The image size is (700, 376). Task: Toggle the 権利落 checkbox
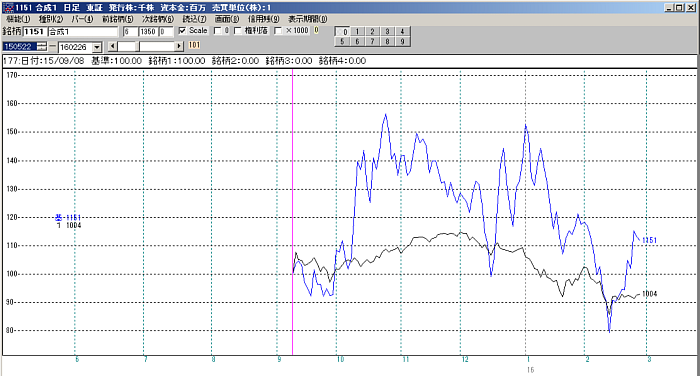pos(238,31)
